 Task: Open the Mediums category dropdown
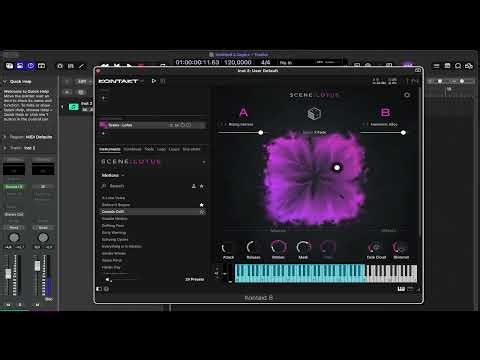point(113,175)
